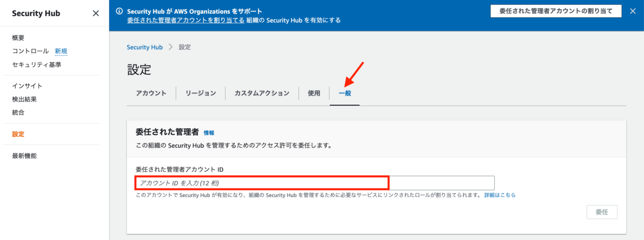The width and height of the screenshot is (644, 240).
Task: Switch to the カスタムアクション tab
Action: pyautogui.click(x=262, y=93)
